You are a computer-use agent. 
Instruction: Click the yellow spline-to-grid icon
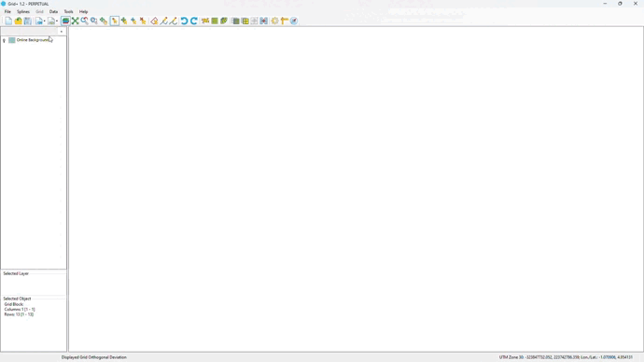coord(205,21)
